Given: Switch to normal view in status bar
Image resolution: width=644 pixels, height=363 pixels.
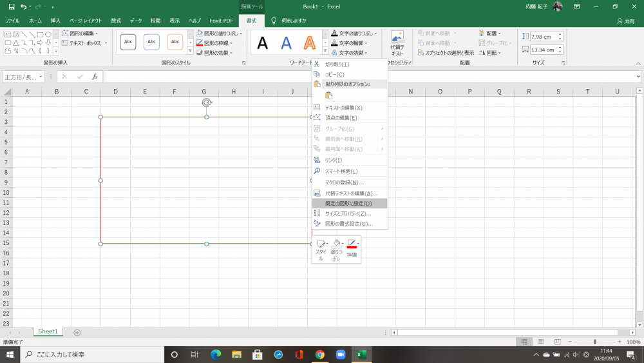Looking at the screenshot, I should (525, 342).
